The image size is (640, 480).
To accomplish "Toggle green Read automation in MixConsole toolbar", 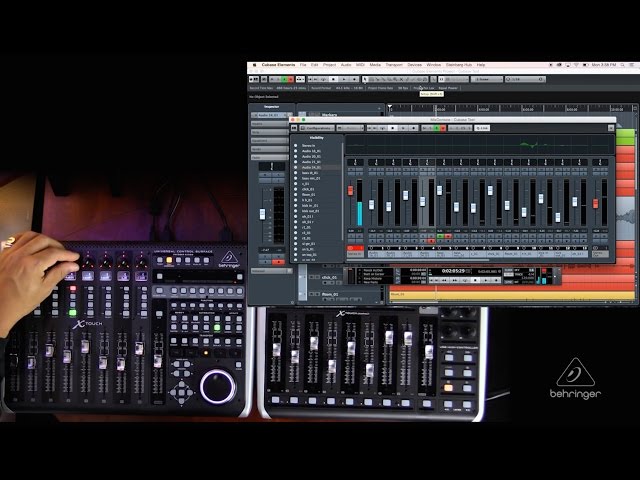I will (436, 128).
